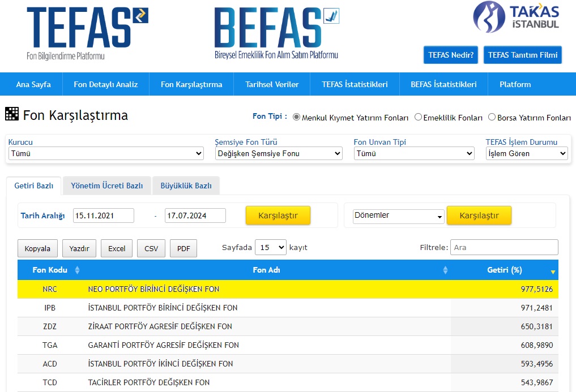Open the Sayfada kayıt count dropdown
Screen dimensions: 576x392
tap(271, 247)
